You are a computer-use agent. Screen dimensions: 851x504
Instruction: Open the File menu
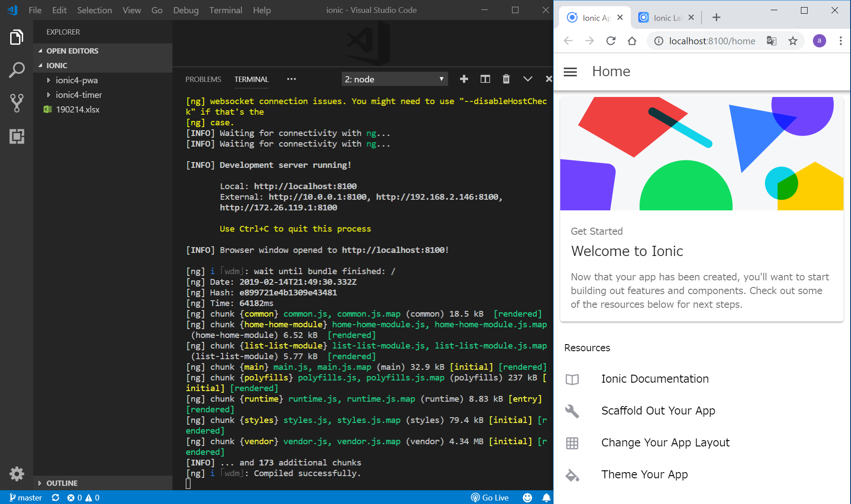(x=35, y=10)
